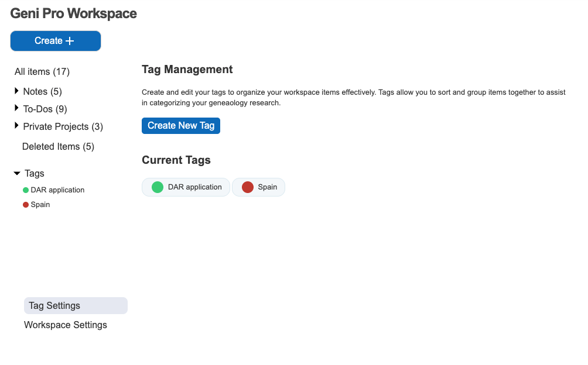
Task: Expand the Private Projects section
Action: 16,125
